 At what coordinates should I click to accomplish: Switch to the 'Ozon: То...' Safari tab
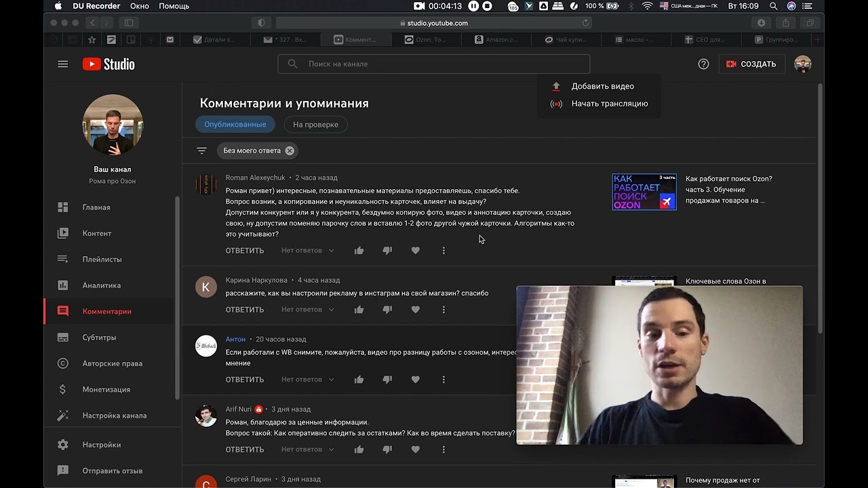pos(425,40)
